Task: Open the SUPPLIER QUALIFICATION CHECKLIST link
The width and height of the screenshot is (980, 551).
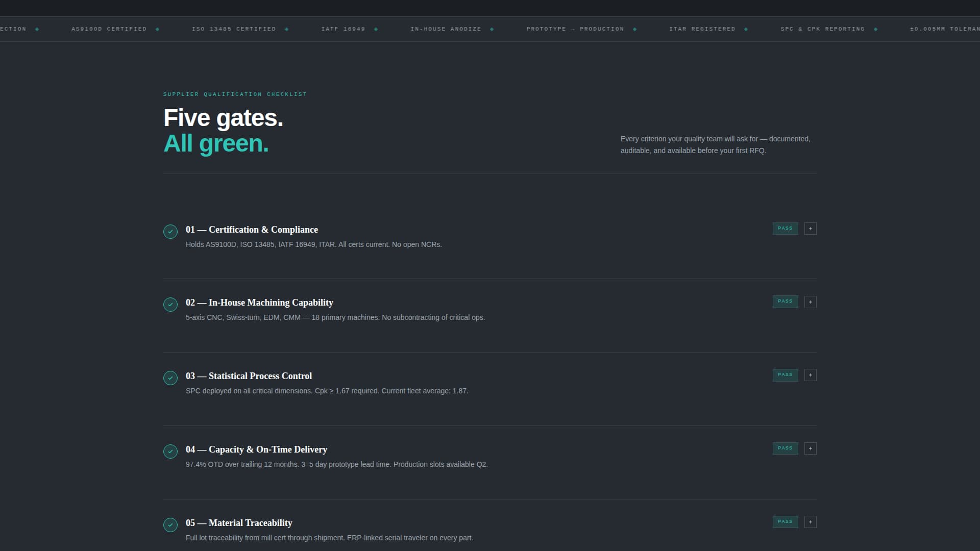Action: pyautogui.click(x=235, y=94)
